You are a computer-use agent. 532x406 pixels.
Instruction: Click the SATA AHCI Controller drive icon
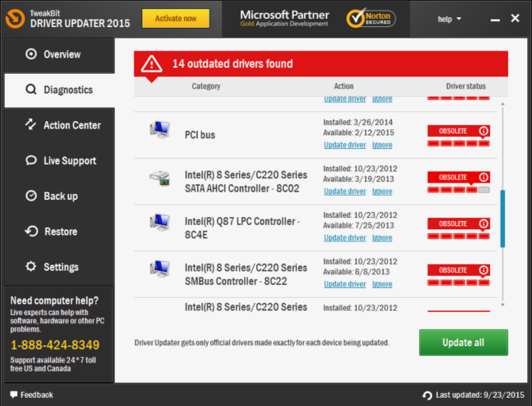(160, 178)
